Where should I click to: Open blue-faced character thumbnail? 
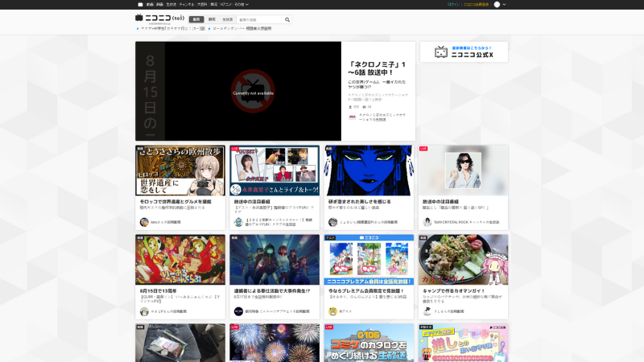(369, 171)
